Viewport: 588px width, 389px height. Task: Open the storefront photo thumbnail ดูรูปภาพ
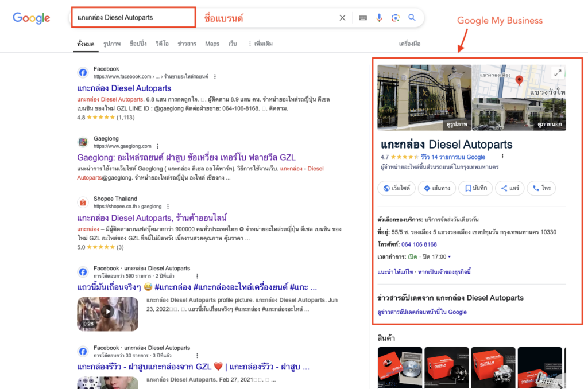click(424, 97)
